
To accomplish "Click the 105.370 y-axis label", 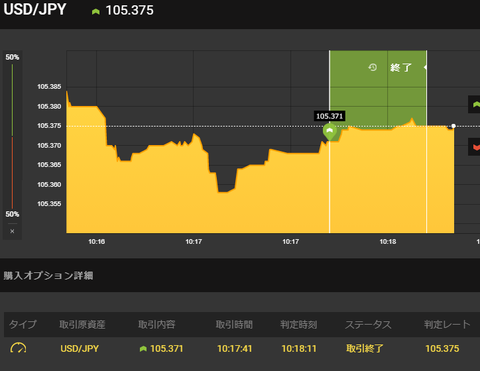I will [49, 145].
